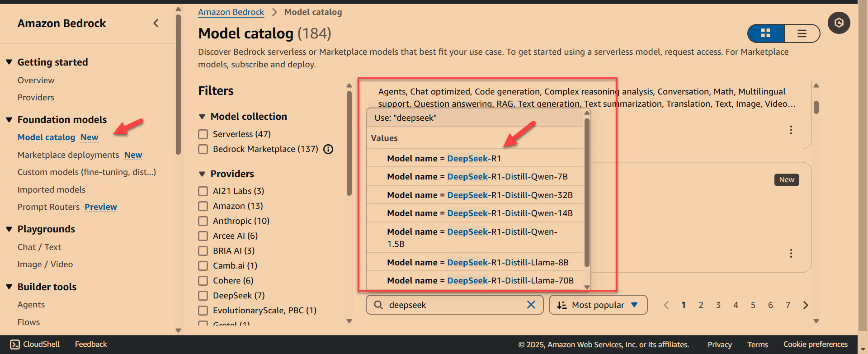The height and width of the screenshot is (354, 868).
Task: Collapse the Foundation models section
Action: pyautogui.click(x=9, y=119)
